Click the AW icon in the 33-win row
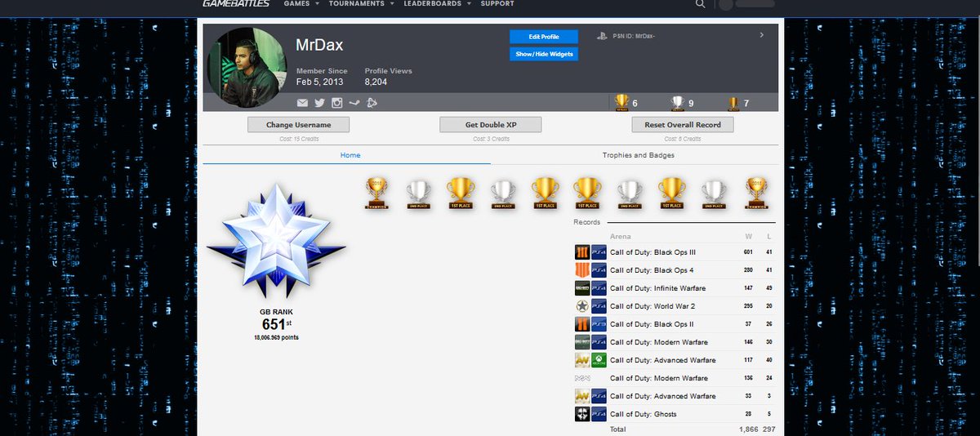The height and width of the screenshot is (436, 980). pos(582,396)
